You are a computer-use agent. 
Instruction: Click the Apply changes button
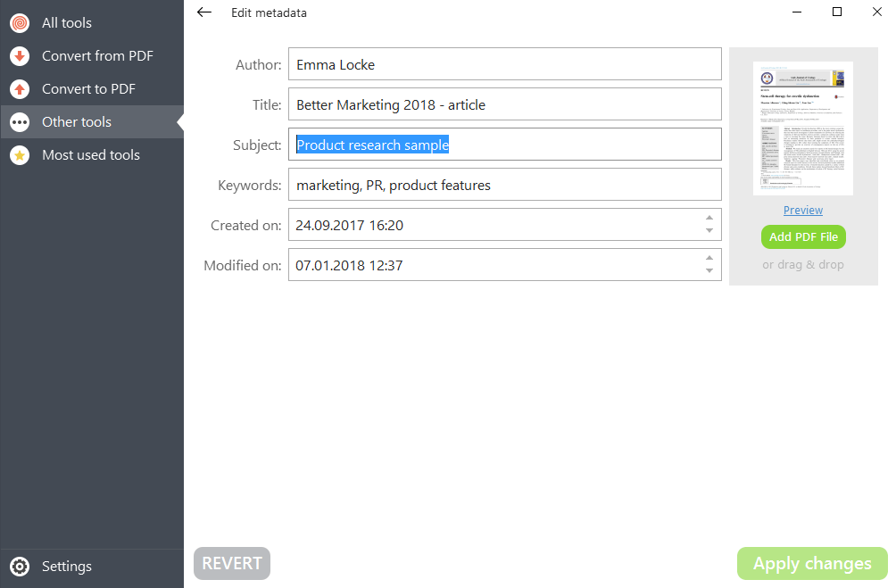coord(812,564)
